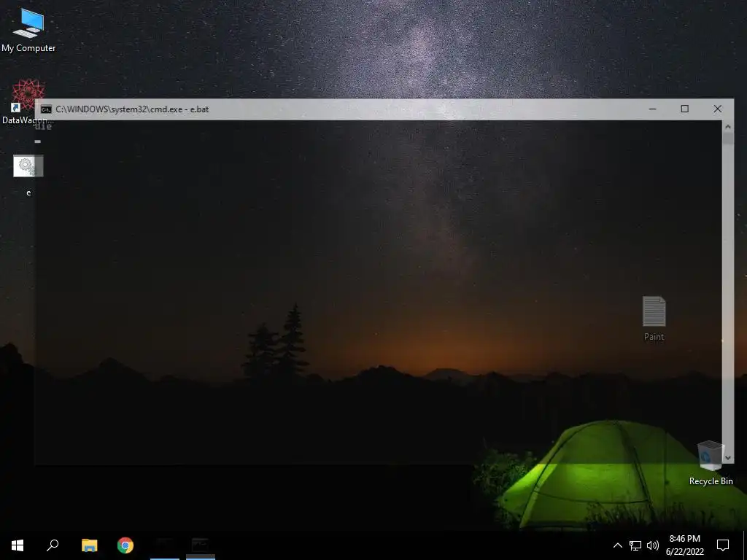Open the Recycle Bin icon

(711, 463)
